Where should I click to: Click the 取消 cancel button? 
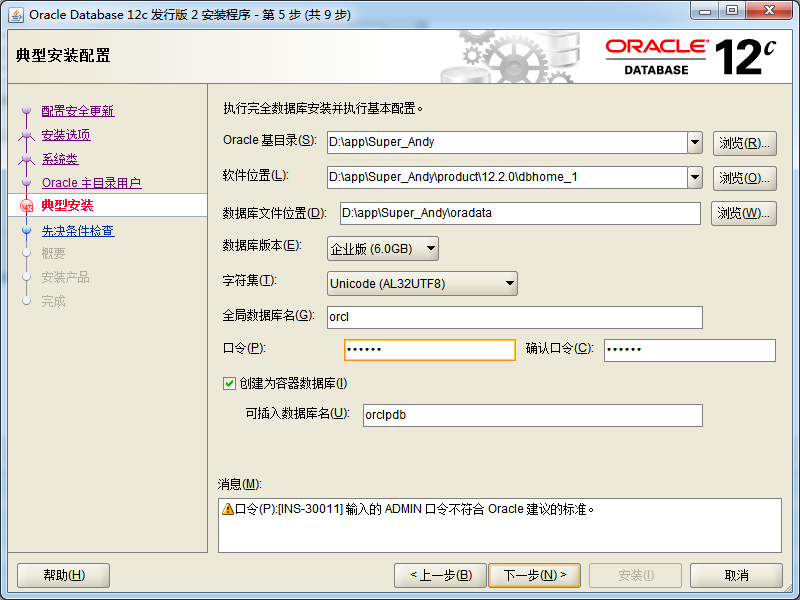coord(736,576)
